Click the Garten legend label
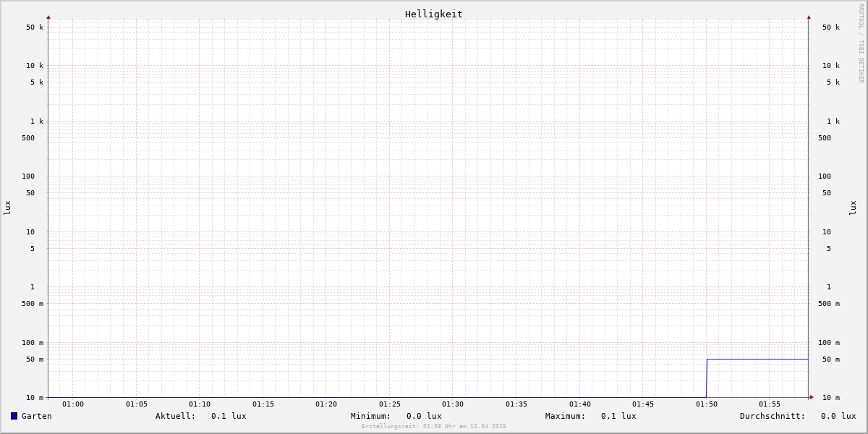Screen dimensions: 868x434 coord(36,416)
